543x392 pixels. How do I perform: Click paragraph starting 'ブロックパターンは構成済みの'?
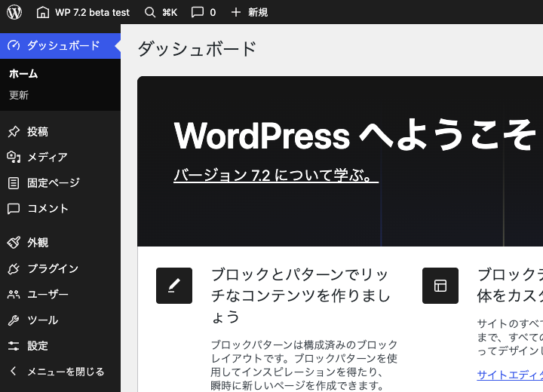(304, 365)
